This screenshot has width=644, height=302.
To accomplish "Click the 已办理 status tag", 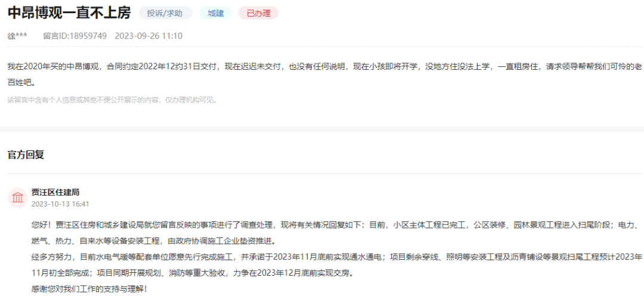I will [x=258, y=13].
